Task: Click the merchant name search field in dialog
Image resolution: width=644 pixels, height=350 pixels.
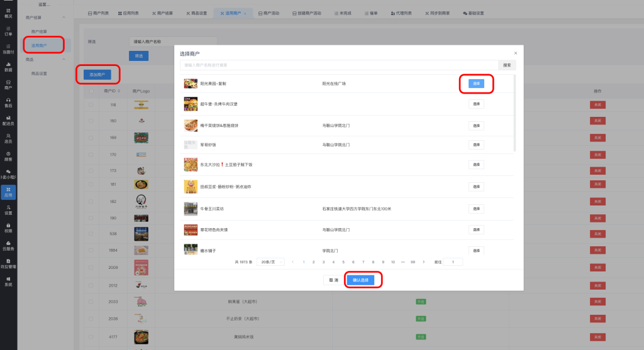Action: [x=339, y=65]
